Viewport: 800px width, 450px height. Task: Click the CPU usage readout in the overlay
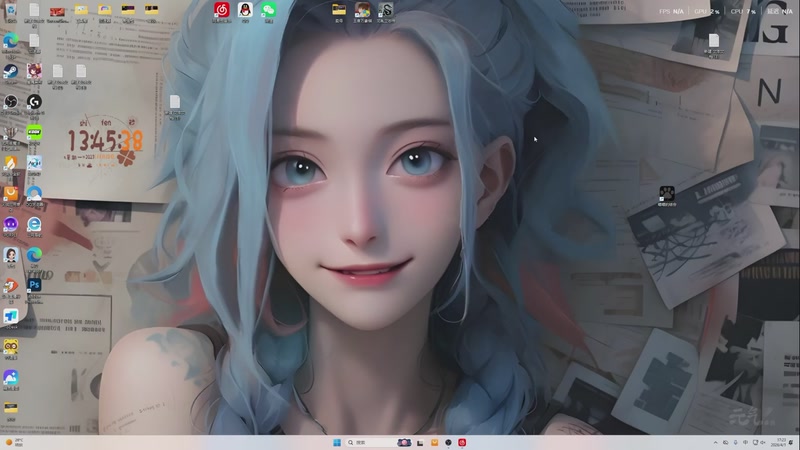click(x=743, y=11)
